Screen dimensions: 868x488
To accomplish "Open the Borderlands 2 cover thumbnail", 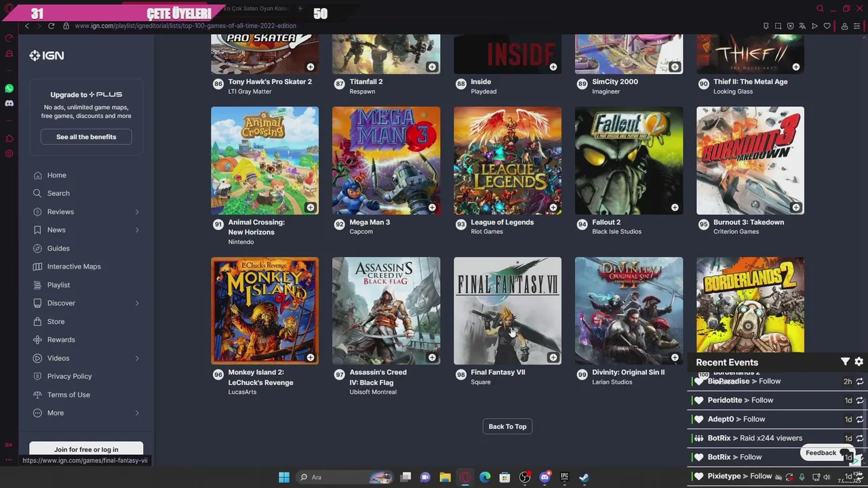I will pyautogui.click(x=750, y=304).
